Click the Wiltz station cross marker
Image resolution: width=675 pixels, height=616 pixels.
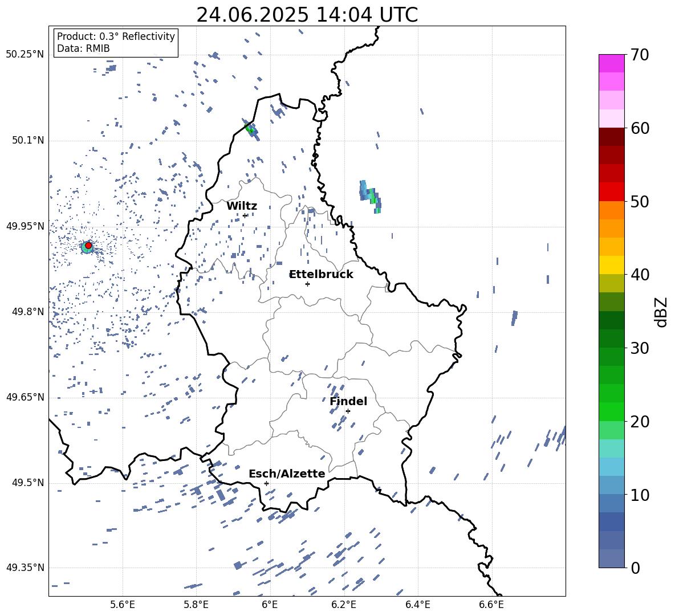(245, 215)
